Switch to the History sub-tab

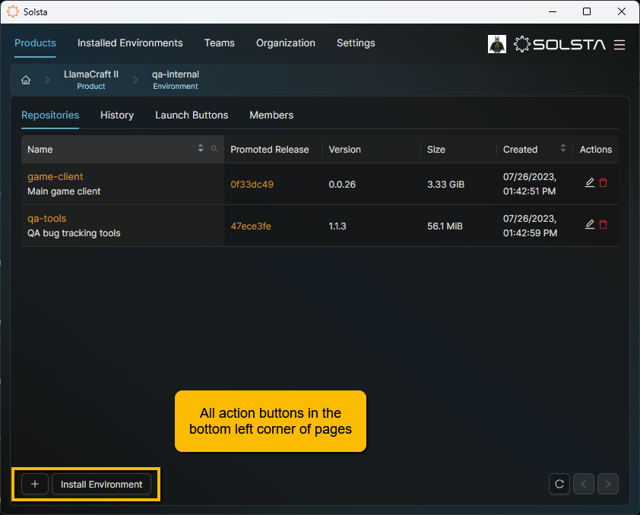pos(117,115)
